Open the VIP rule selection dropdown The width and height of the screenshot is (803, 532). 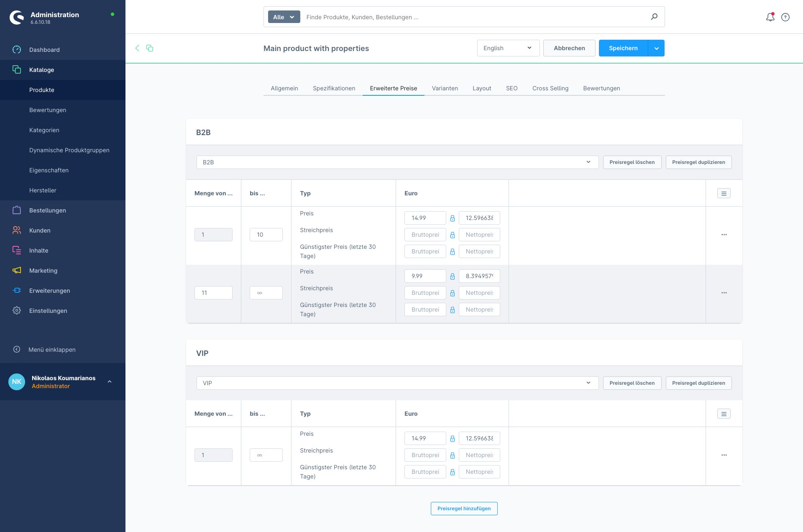[x=397, y=383]
